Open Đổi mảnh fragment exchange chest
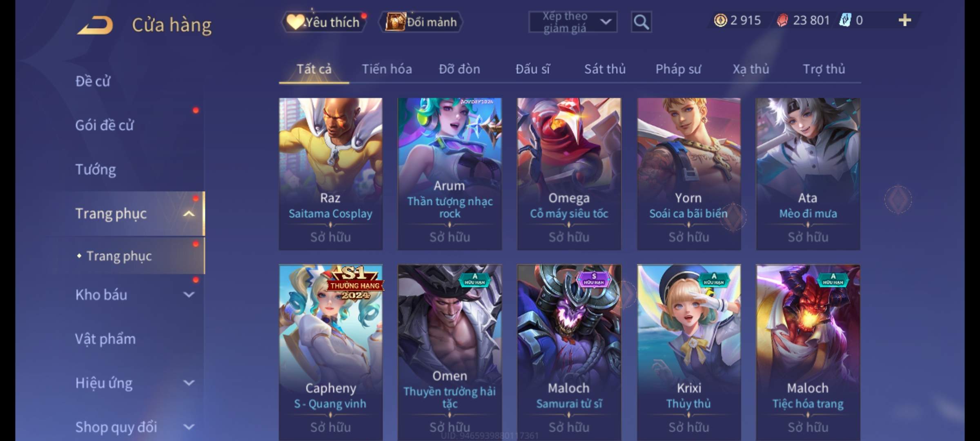This screenshot has width=980, height=441. (x=421, y=22)
